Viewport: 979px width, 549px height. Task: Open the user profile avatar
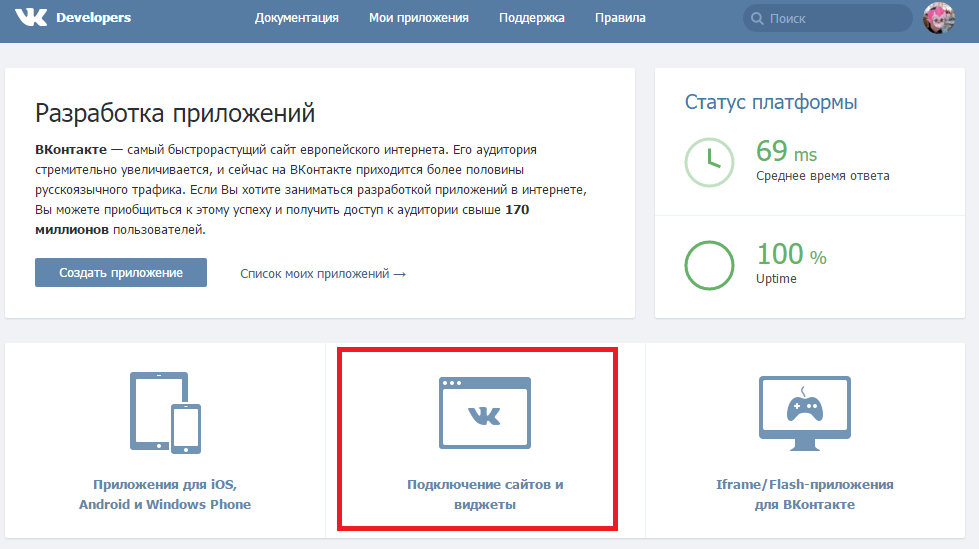click(x=939, y=18)
